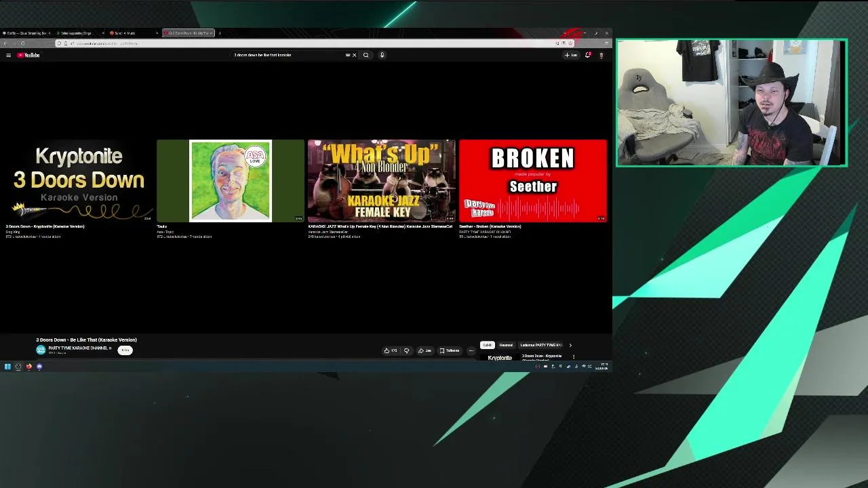Select the Kaikki filter chip
868x488 pixels.
pos(487,345)
